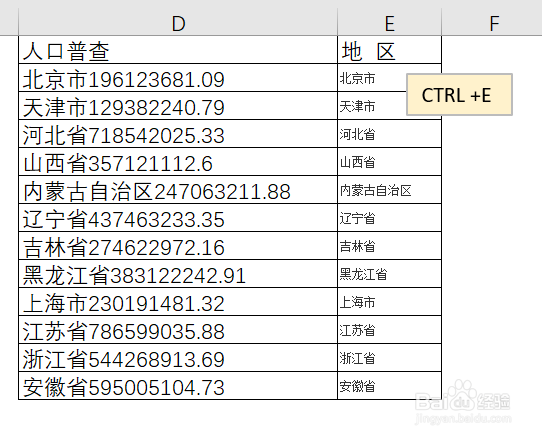Click the 地 区 header cell
The image size is (542, 438).
point(390,50)
